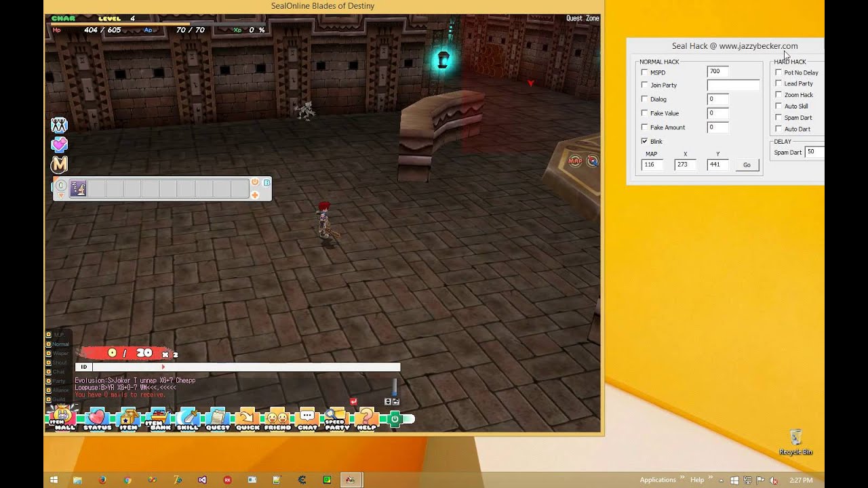The height and width of the screenshot is (488, 868).
Task: Click the orange plus icon on quickslot bar
Action: click(255, 195)
